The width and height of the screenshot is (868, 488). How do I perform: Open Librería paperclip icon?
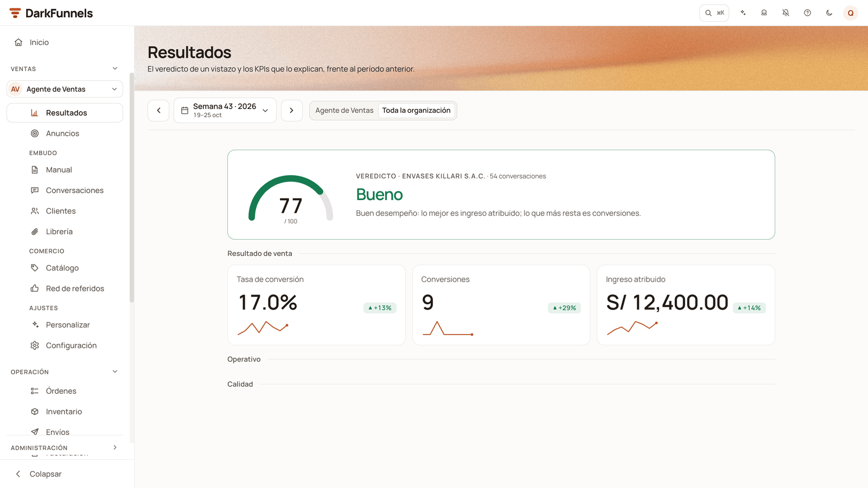[35, 232]
